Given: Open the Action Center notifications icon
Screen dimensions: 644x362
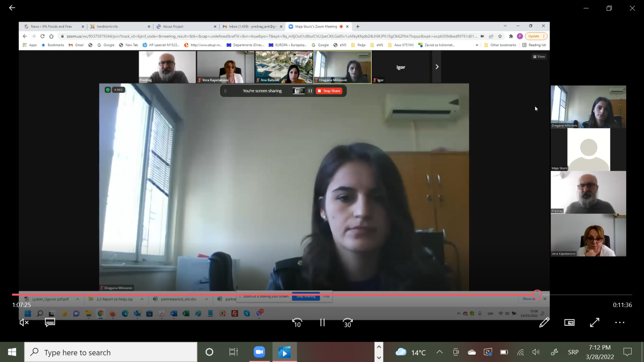Looking at the screenshot, I should 627,352.
